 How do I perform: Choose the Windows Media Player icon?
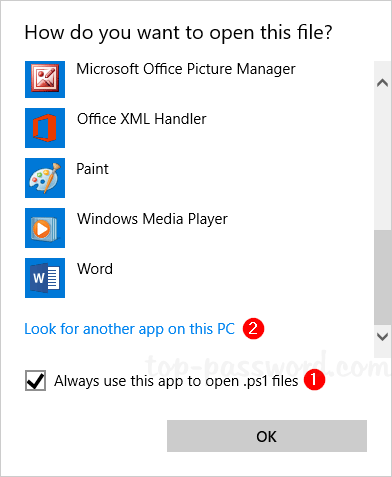pos(45,228)
